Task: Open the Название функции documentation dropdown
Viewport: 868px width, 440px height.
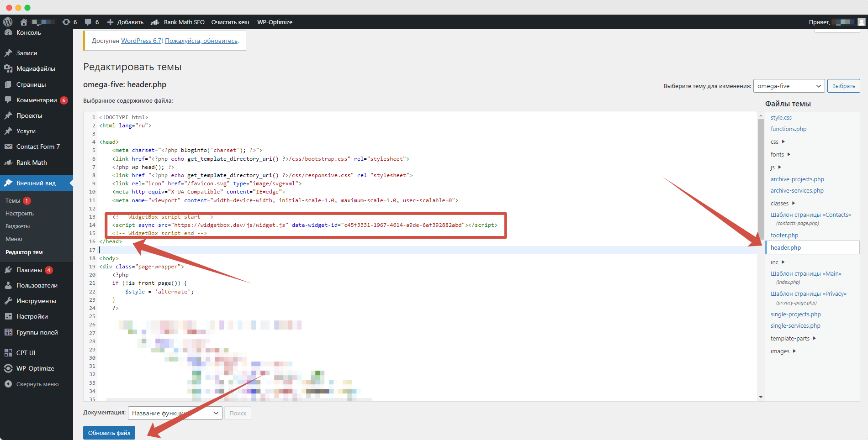Action: (x=175, y=413)
